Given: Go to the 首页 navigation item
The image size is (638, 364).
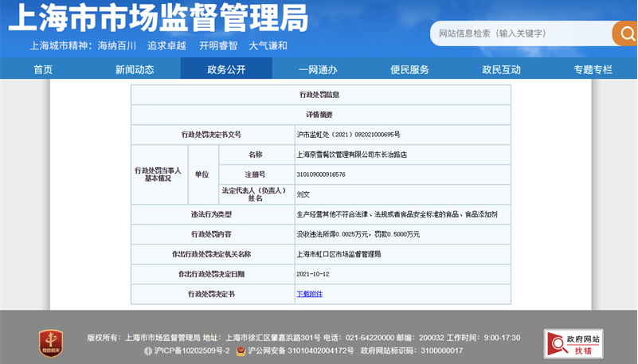Looking at the screenshot, I should (x=43, y=69).
